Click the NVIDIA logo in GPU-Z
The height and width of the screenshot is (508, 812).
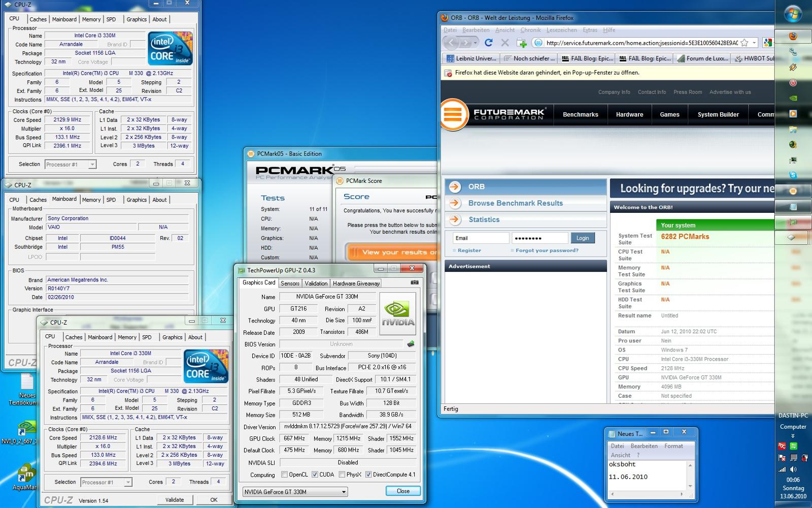point(398,313)
